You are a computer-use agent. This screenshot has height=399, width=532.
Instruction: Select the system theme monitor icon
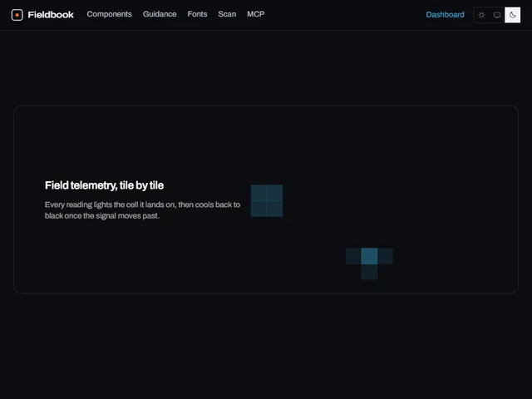click(x=497, y=15)
